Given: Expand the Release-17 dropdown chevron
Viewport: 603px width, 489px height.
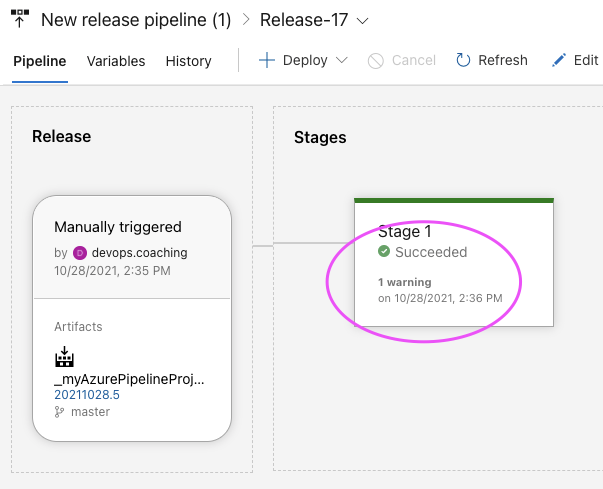Looking at the screenshot, I should [362, 21].
